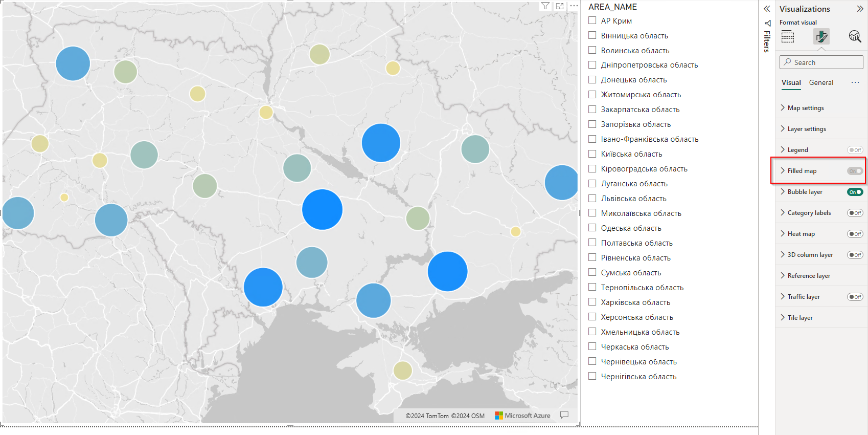Select the Харківська область checkbox
Viewport: 868px width, 435px height.
pos(592,302)
